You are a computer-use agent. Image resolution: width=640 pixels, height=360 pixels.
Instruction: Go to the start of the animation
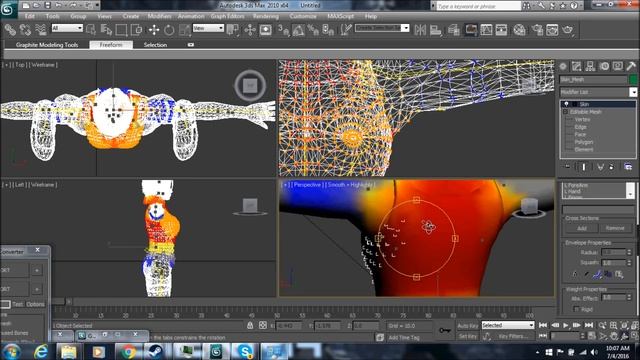(543, 325)
